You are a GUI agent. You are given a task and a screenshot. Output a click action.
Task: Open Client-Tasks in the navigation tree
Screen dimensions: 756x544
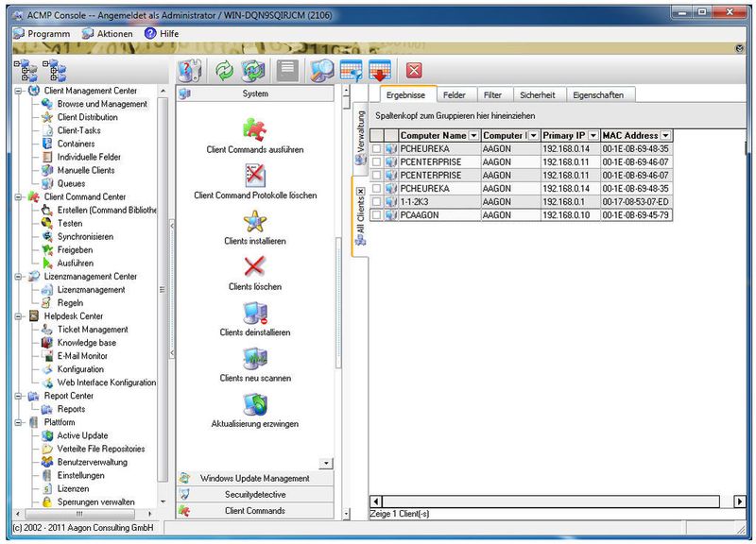(x=79, y=130)
